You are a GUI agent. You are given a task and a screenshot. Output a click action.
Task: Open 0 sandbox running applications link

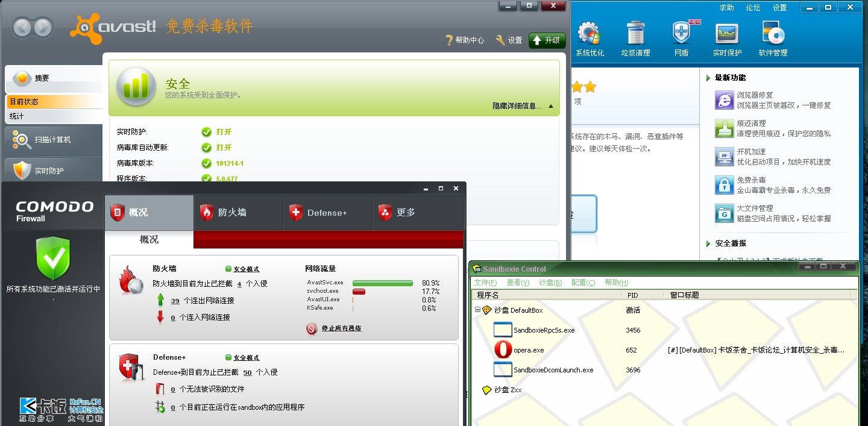pyautogui.click(x=173, y=407)
